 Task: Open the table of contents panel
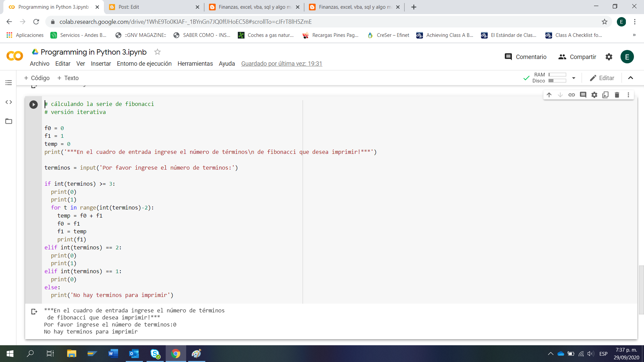(x=8, y=82)
